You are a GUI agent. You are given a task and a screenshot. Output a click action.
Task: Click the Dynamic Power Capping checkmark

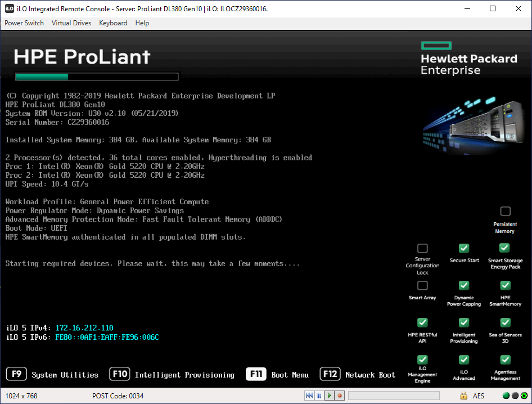(x=464, y=285)
